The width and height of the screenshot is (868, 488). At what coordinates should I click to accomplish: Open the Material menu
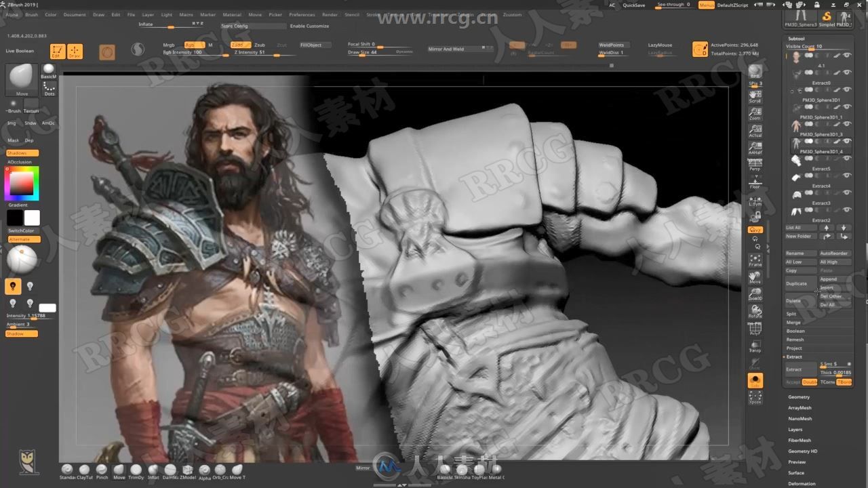click(232, 14)
